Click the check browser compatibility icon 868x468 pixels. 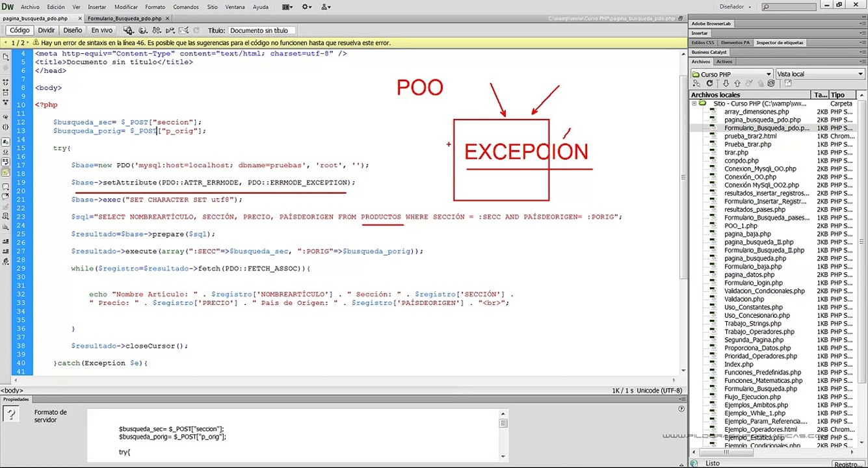tap(184, 30)
